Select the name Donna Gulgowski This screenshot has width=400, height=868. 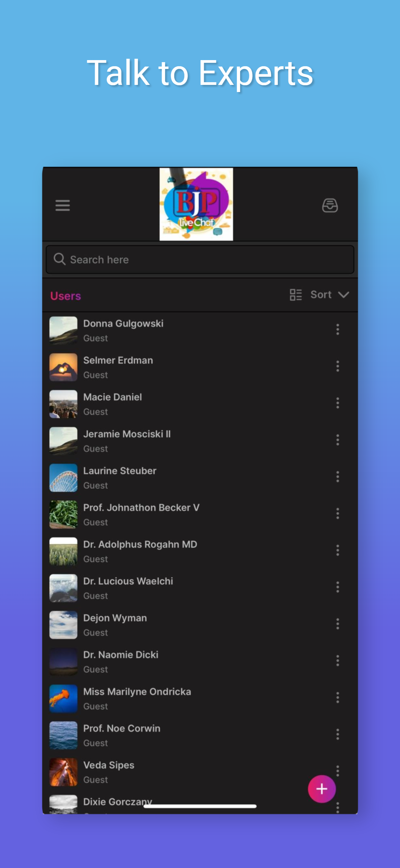[x=123, y=324]
